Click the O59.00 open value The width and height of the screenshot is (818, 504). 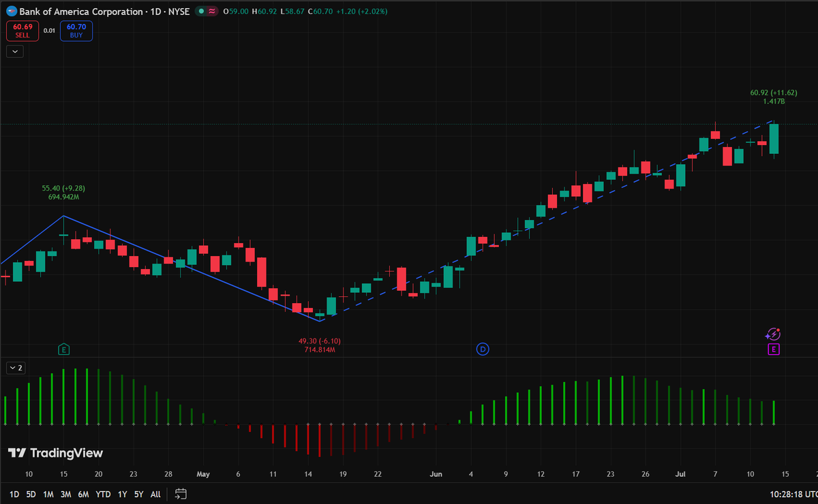tap(237, 12)
